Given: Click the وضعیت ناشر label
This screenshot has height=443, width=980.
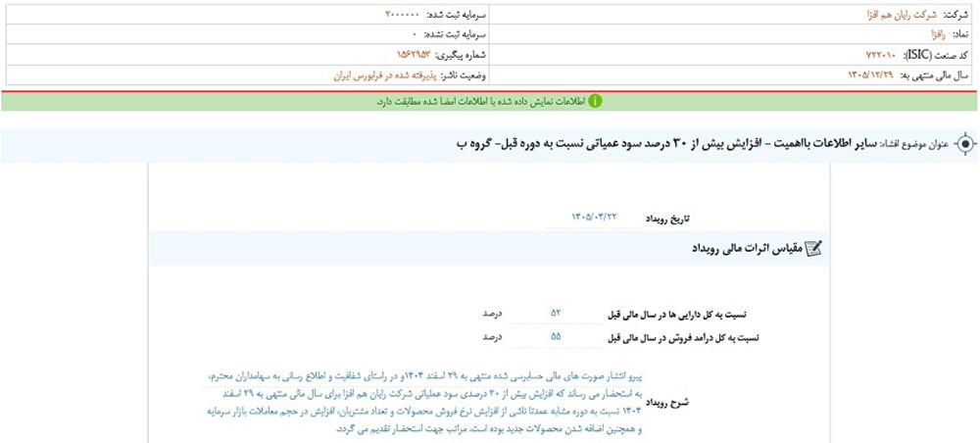Looking at the screenshot, I should 464,75.
